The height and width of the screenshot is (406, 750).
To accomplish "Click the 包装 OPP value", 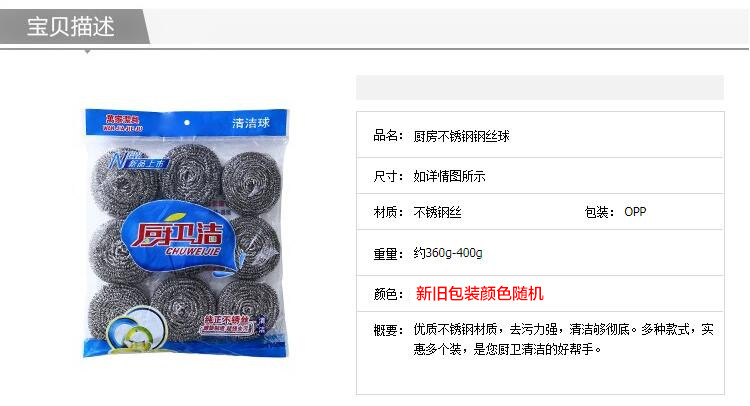I will tap(635, 212).
